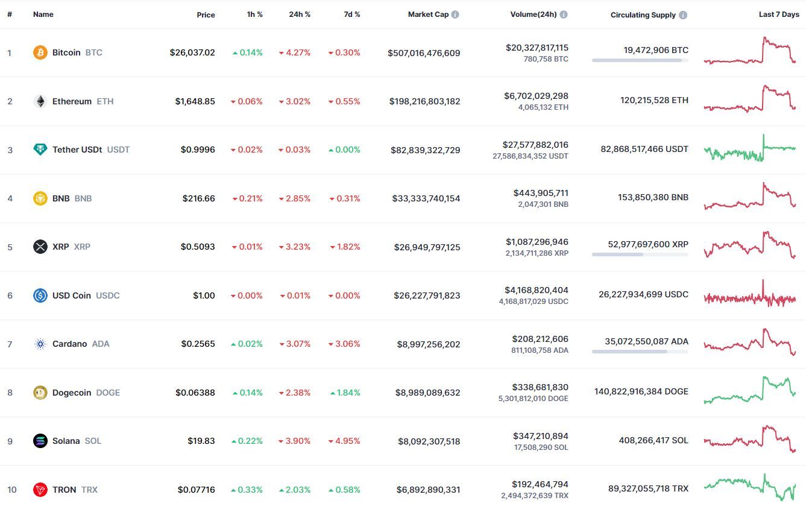This screenshot has width=812, height=509.
Task: Sort by the 7d % column header
Action: 352,14
